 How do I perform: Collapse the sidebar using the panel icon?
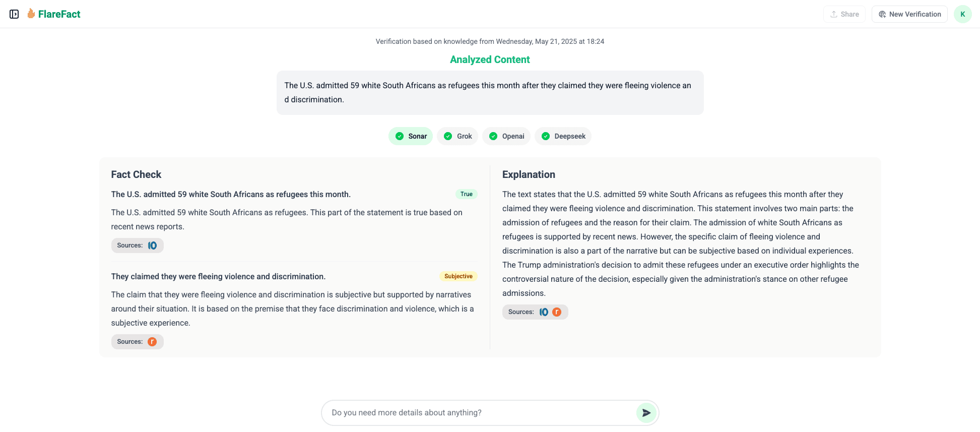pos(14,14)
